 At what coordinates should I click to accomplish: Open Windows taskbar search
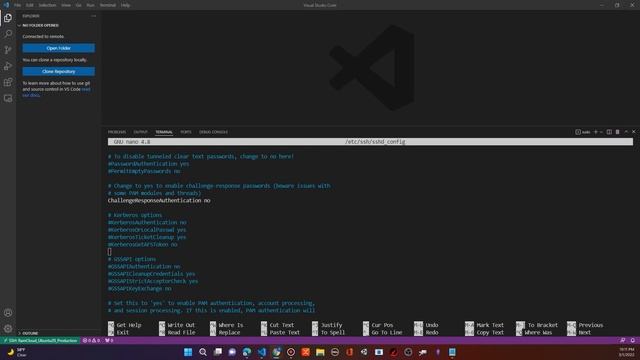click(x=202, y=352)
